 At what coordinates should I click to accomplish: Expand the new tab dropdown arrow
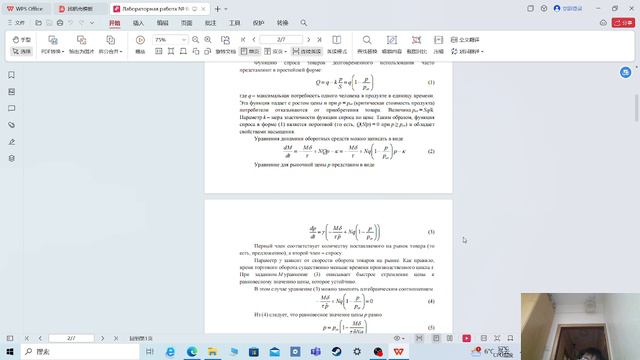click(x=226, y=9)
